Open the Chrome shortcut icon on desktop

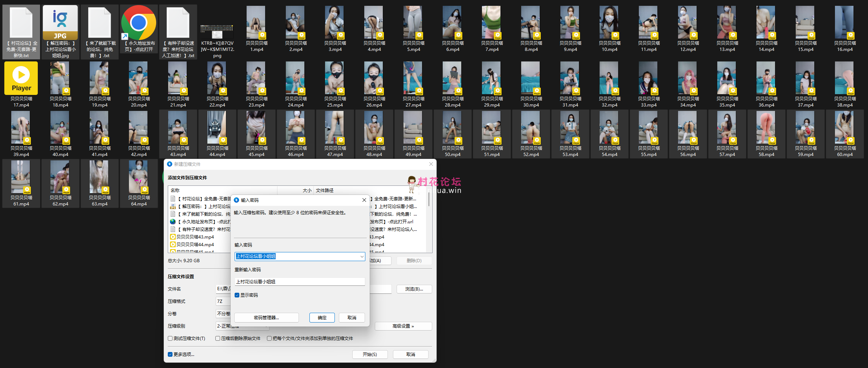[138, 23]
